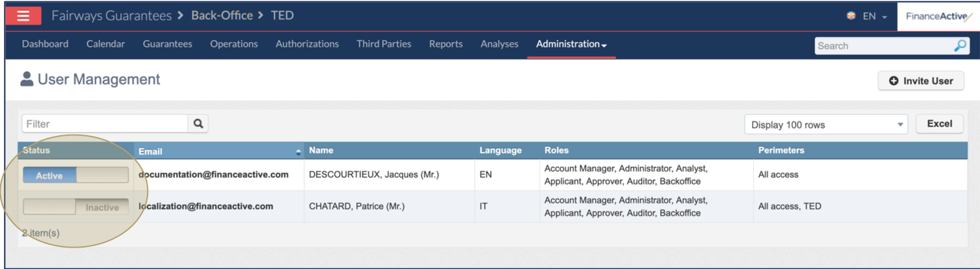Sort by the Status column header
This screenshot has height=269, width=980.
pyautogui.click(x=75, y=151)
